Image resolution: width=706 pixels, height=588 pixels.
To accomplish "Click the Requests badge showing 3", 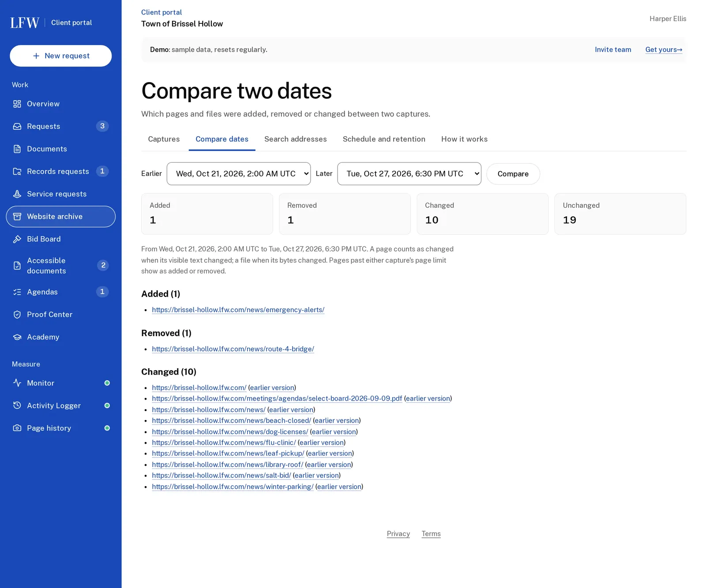I will tap(102, 126).
